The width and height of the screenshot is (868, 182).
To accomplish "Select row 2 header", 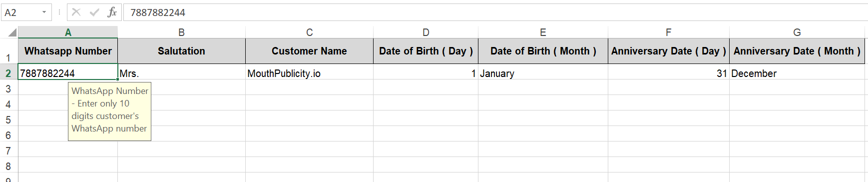I will (x=8, y=73).
